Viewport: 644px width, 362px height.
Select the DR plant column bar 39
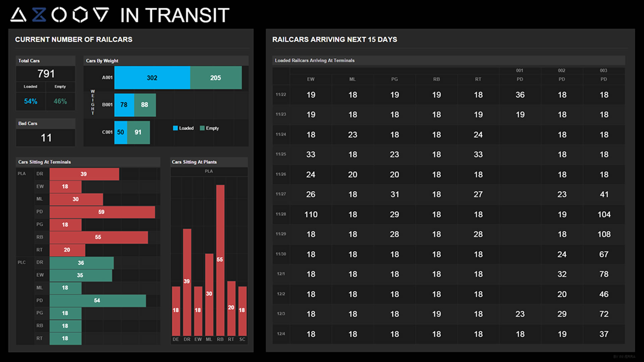(x=187, y=282)
